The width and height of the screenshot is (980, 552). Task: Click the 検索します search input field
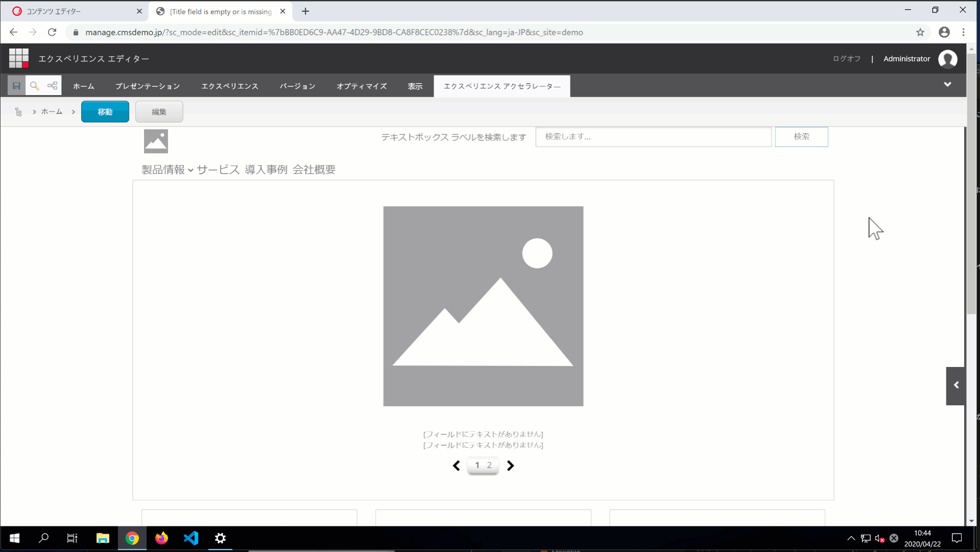pyautogui.click(x=653, y=137)
